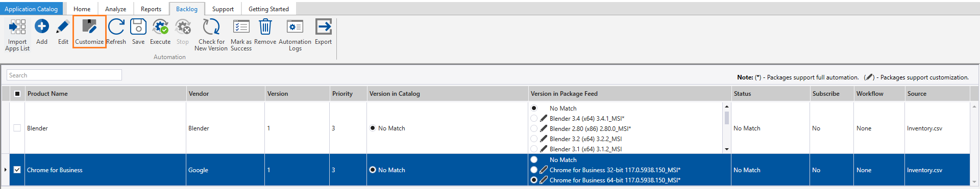Click the Save disk icon

pyautogui.click(x=138, y=26)
